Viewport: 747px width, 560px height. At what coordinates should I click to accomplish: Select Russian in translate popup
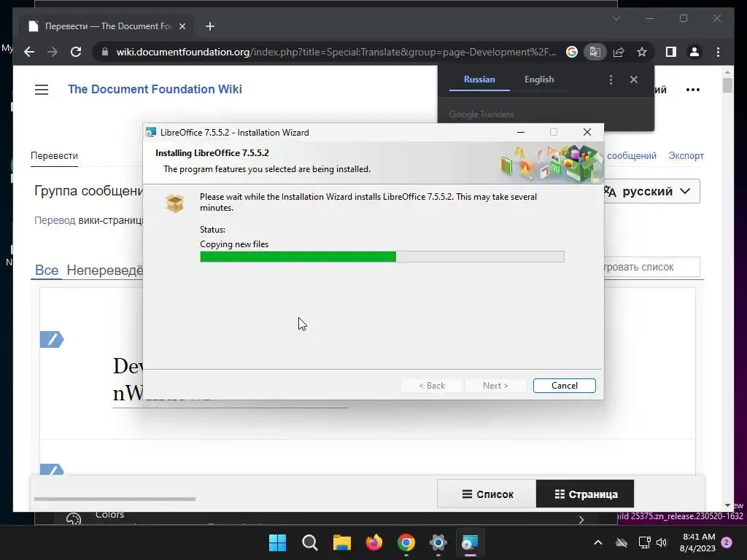479,79
